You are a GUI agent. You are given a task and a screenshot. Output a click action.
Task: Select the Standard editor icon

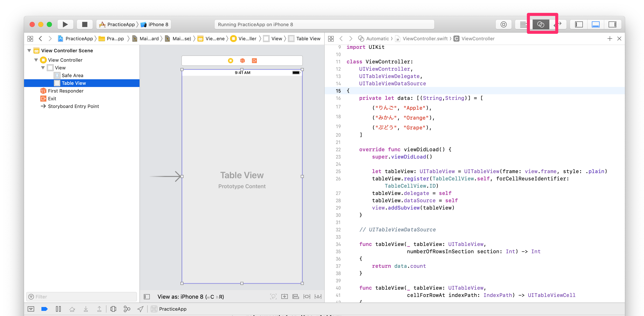click(523, 24)
